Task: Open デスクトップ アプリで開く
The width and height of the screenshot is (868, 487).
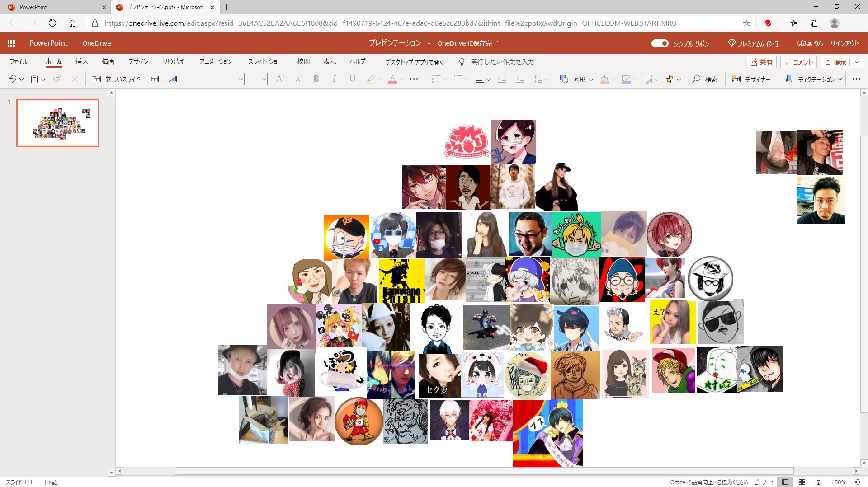Action: [x=413, y=61]
